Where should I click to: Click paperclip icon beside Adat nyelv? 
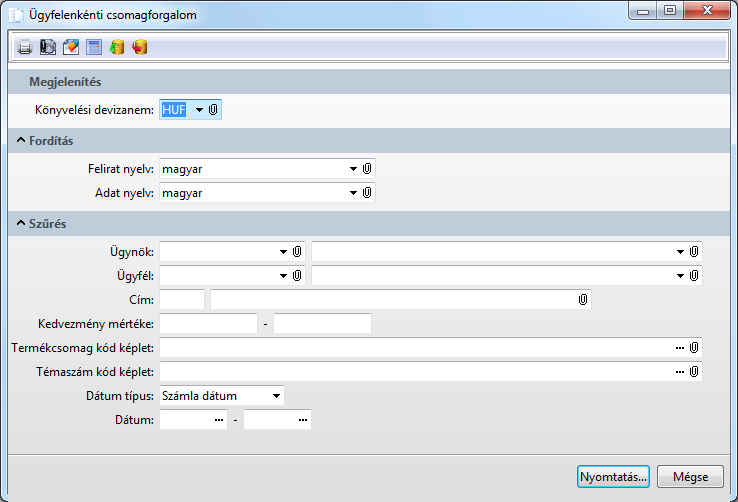pos(367,192)
